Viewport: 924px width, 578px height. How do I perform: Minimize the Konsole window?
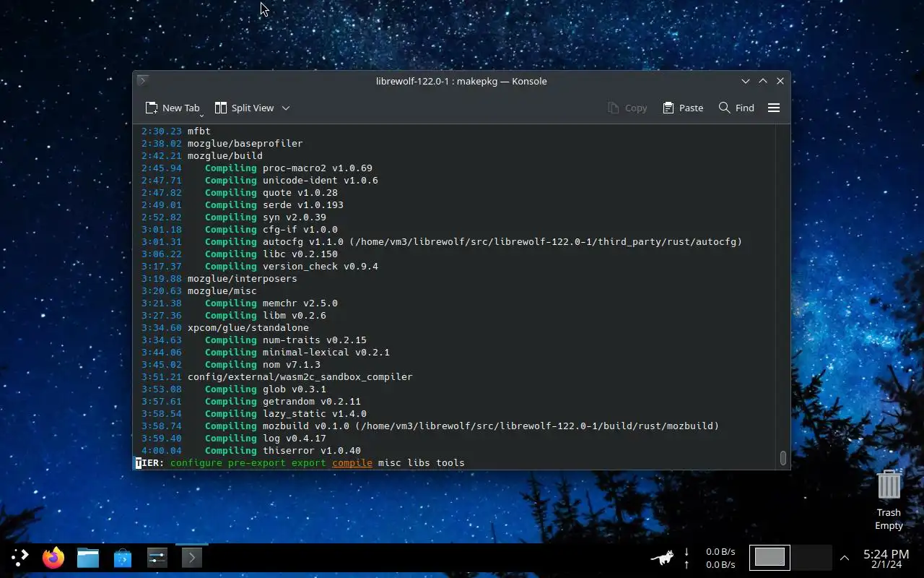746,81
